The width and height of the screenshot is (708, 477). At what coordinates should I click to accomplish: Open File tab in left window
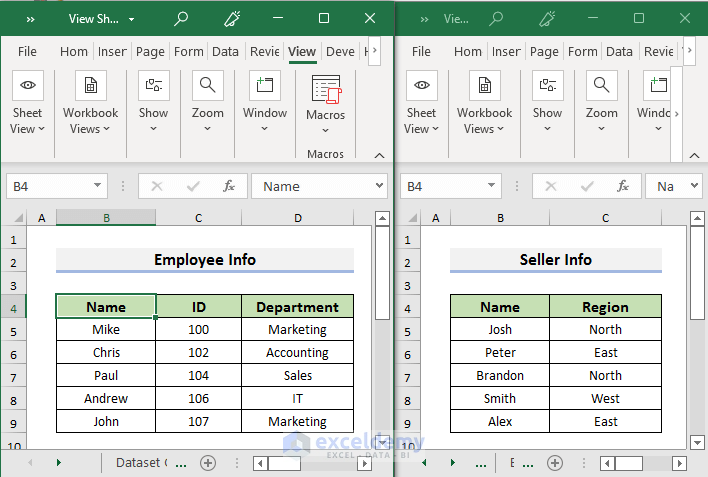tap(27, 51)
